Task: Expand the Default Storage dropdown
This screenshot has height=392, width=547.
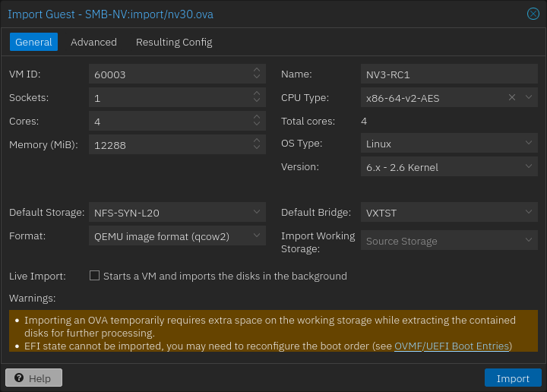Action: pyautogui.click(x=257, y=213)
